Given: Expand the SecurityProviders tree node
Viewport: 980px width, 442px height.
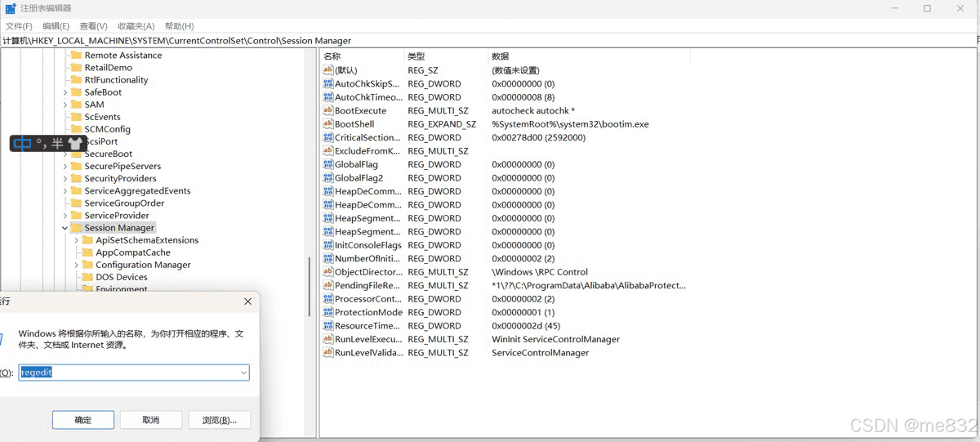Looking at the screenshot, I should (x=65, y=178).
